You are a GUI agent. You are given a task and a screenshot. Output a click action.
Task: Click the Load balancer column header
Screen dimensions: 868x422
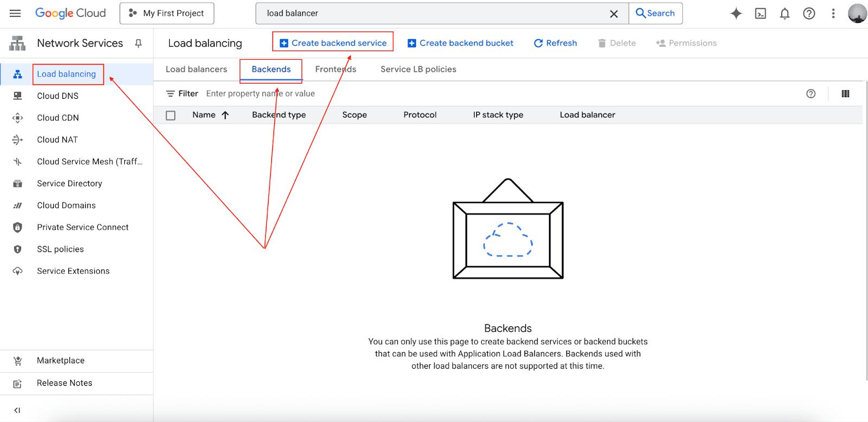coord(588,115)
